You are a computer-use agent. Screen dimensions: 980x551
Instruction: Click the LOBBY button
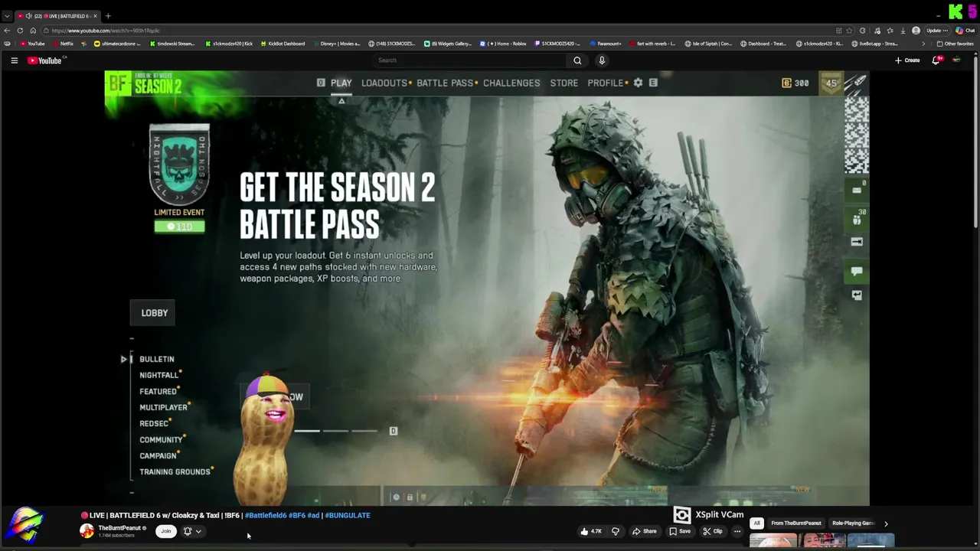tap(154, 313)
